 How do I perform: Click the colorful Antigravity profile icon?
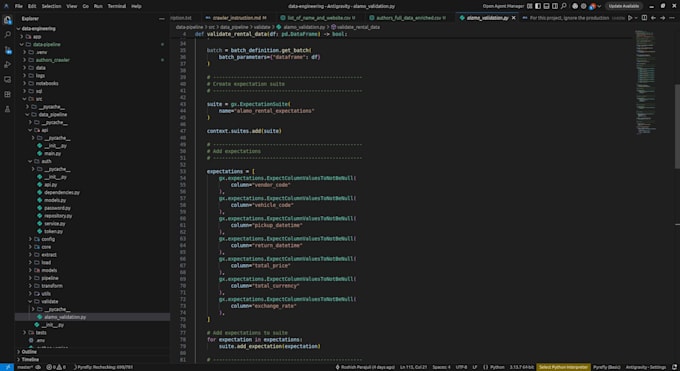pyautogui.click(x=592, y=6)
